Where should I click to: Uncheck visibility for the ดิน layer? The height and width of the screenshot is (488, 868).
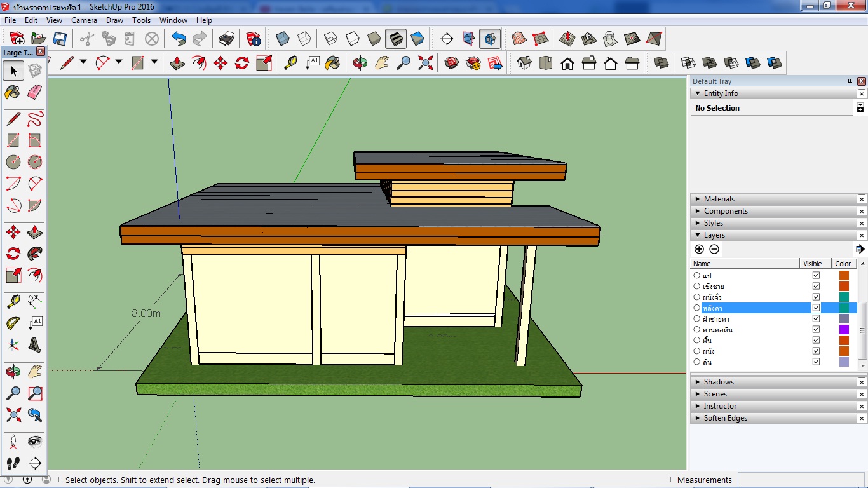pos(816,362)
